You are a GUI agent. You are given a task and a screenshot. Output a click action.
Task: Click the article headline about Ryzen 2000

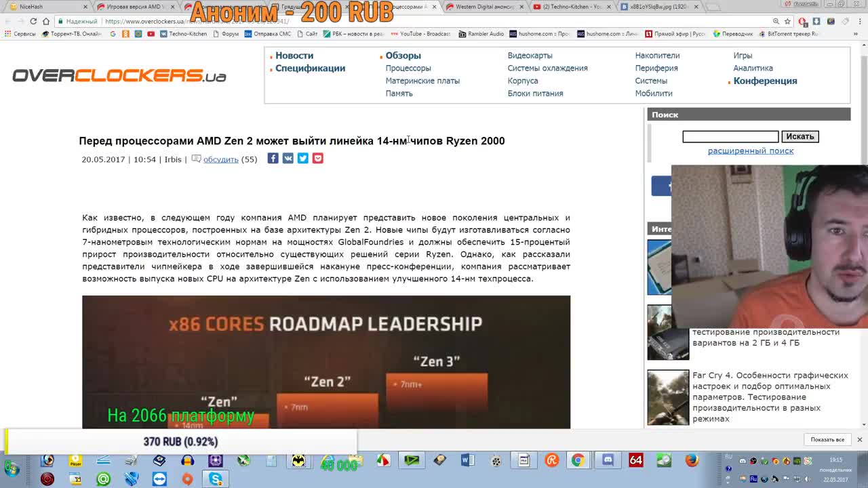click(x=292, y=141)
